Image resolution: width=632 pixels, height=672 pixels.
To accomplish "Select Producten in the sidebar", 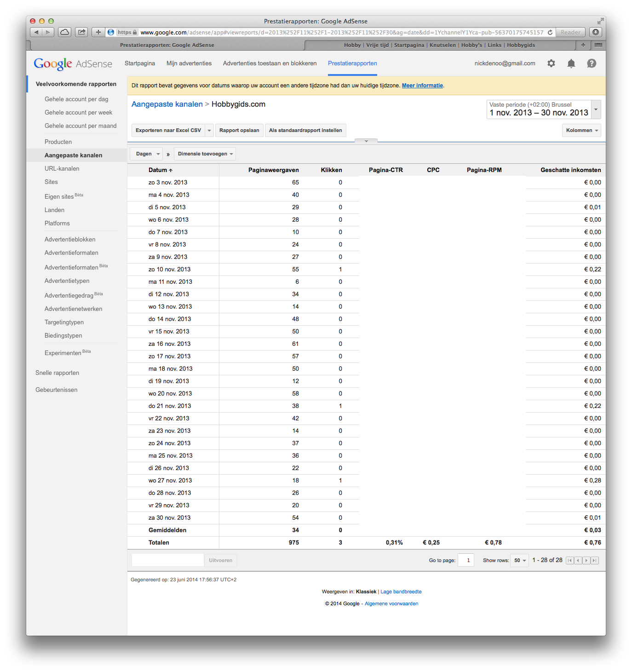I will pyautogui.click(x=58, y=142).
